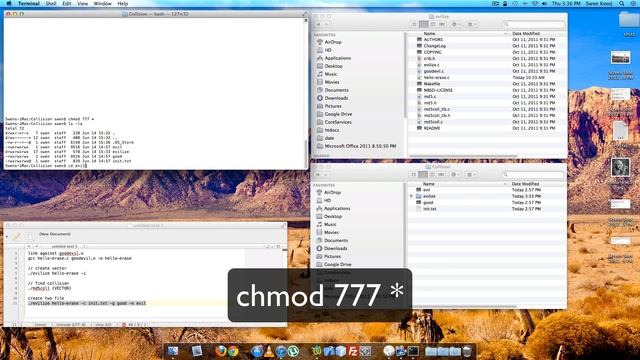Open the Apple menu

pos(9,3)
